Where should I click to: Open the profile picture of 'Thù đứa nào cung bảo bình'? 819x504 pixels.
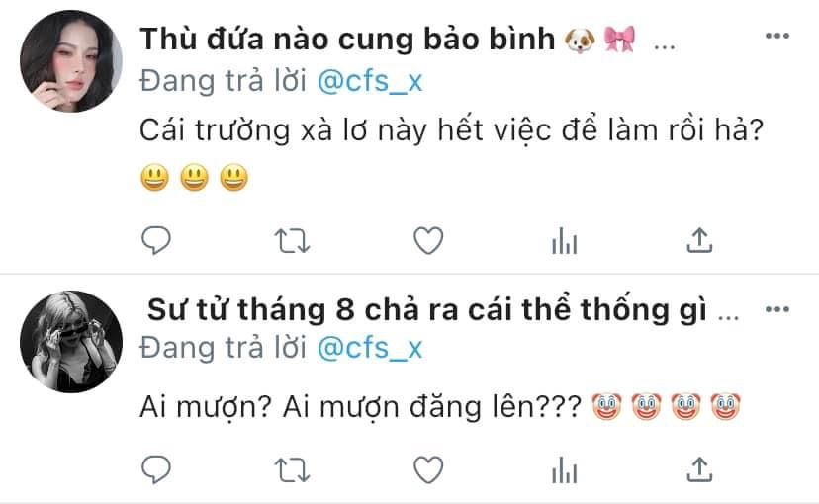[x=71, y=61]
